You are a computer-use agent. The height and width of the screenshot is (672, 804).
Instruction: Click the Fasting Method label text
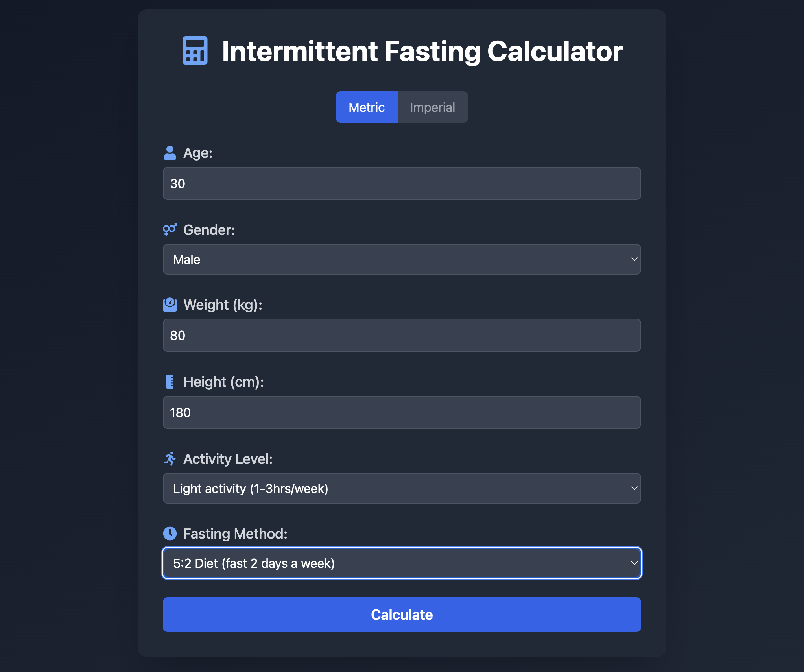[235, 534]
